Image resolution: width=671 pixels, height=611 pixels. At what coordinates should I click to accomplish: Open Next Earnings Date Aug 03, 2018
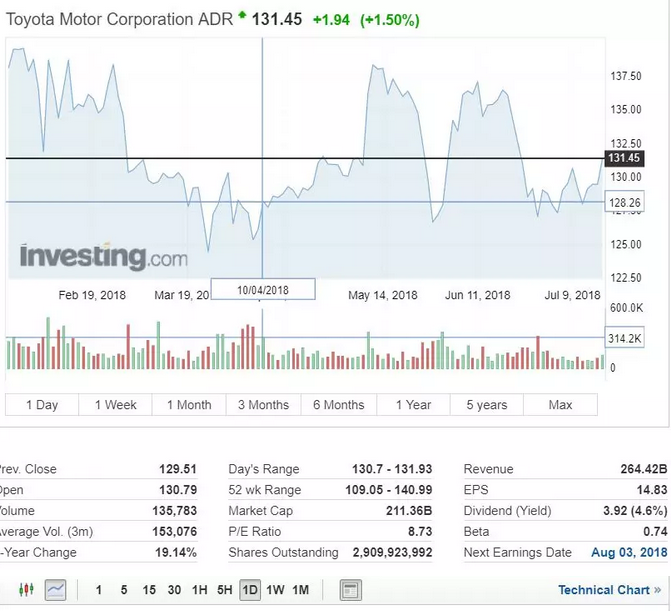point(629,552)
